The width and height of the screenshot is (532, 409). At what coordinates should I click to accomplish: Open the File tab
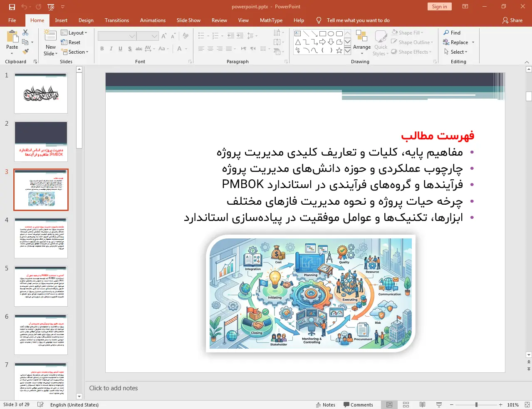(x=12, y=20)
